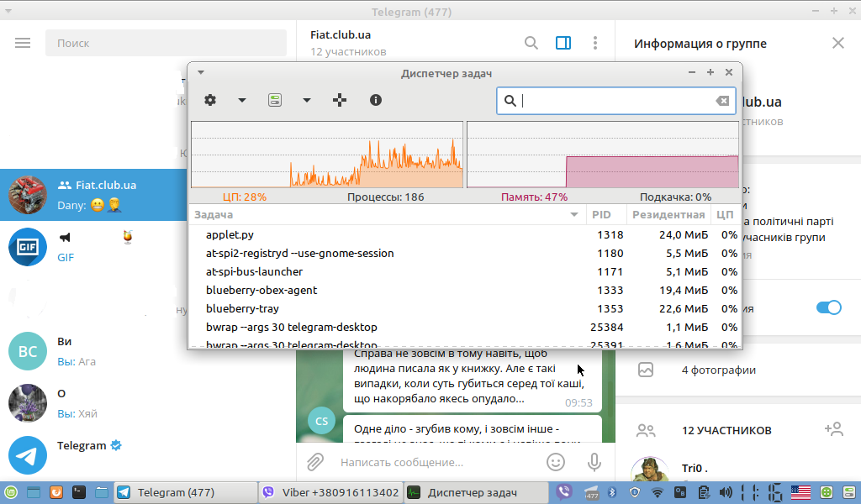Clear the Task Manager search field
The image size is (861, 504).
(x=722, y=101)
